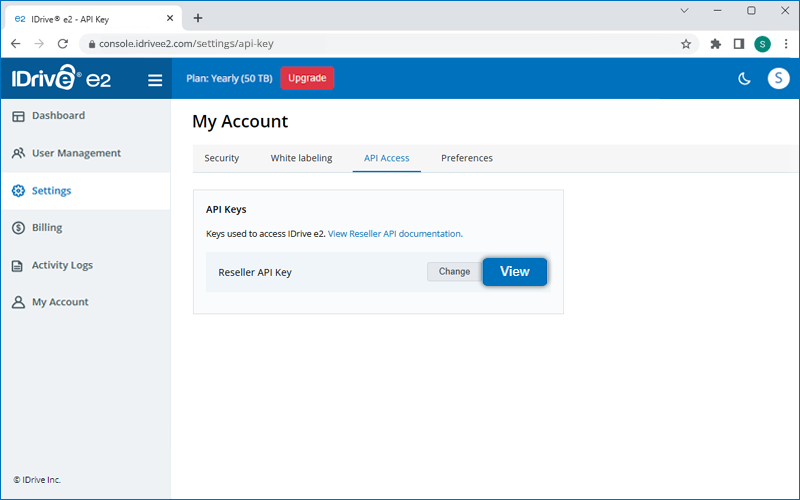Image resolution: width=800 pixels, height=500 pixels.
Task: Open the user profile avatar menu
Action: pos(778,79)
